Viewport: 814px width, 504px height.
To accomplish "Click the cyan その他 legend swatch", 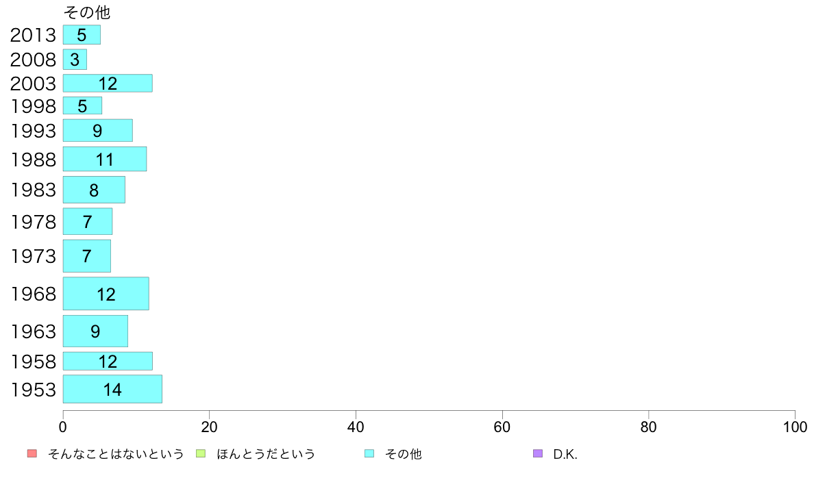I will coord(369,453).
